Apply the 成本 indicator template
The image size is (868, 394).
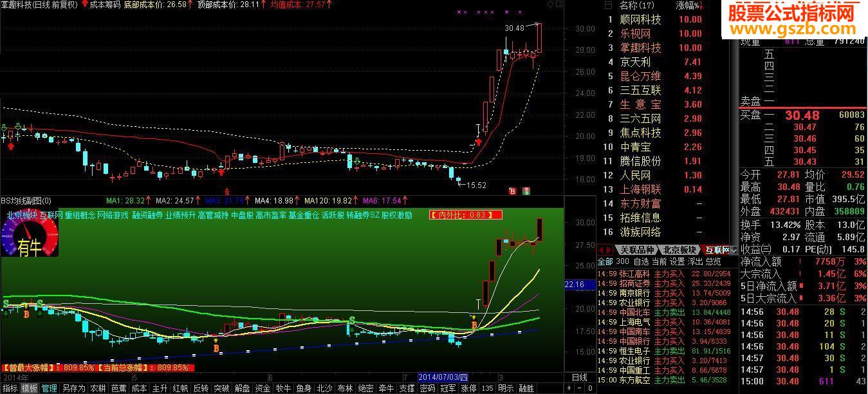coord(139,389)
